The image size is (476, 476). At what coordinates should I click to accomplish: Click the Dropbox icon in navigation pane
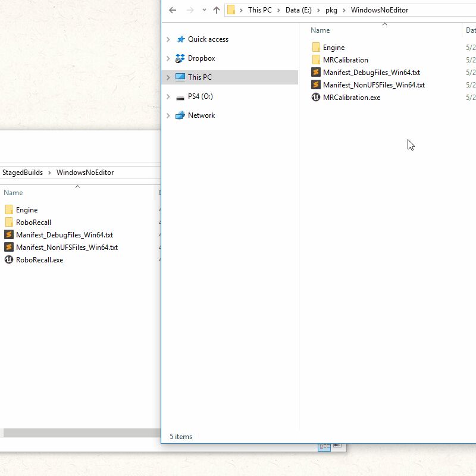pos(180,58)
